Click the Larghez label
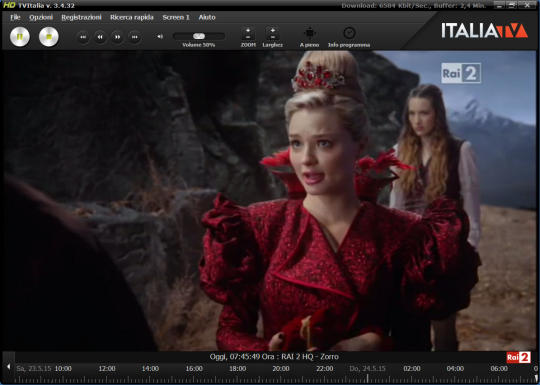This screenshot has height=385, width=540. [272, 45]
